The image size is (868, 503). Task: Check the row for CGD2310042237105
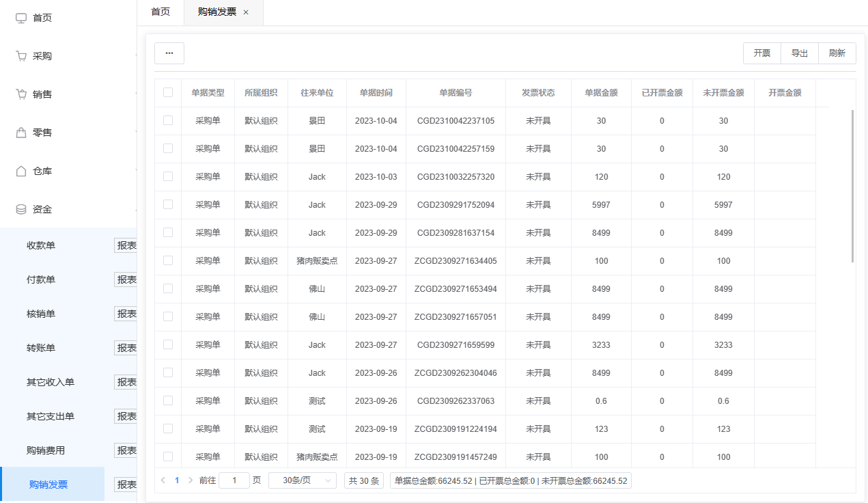coord(168,120)
